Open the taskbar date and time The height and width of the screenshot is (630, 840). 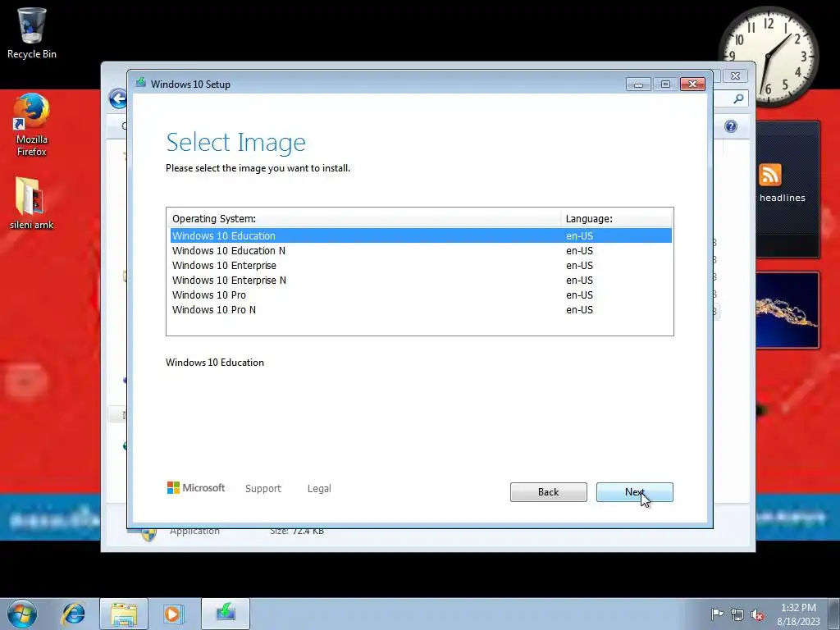pos(798,614)
